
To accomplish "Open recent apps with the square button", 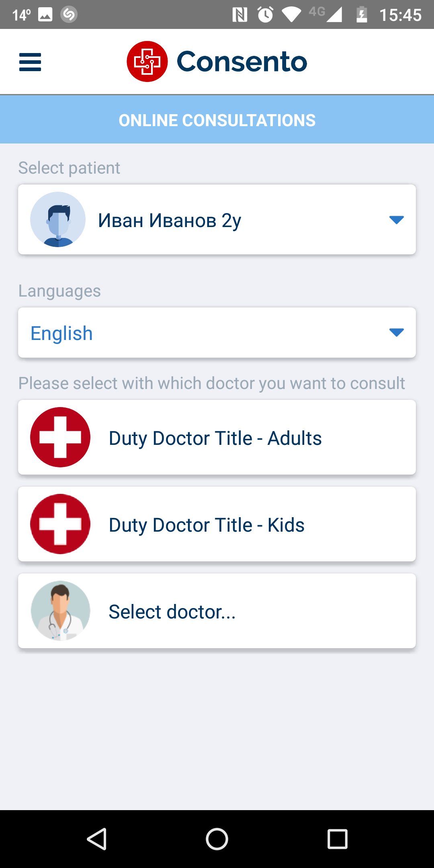I will click(x=337, y=839).
